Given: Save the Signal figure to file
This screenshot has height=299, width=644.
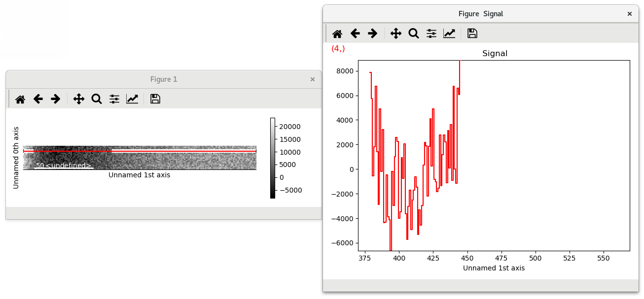Looking at the screenshot, I should pyautogui.click(x=472, y=33).
